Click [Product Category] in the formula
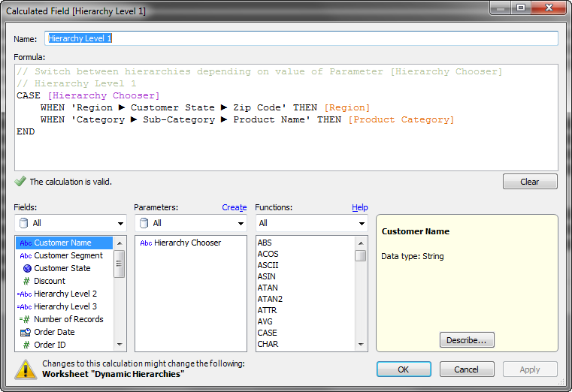Screen dimensions: 572x392 401,120
